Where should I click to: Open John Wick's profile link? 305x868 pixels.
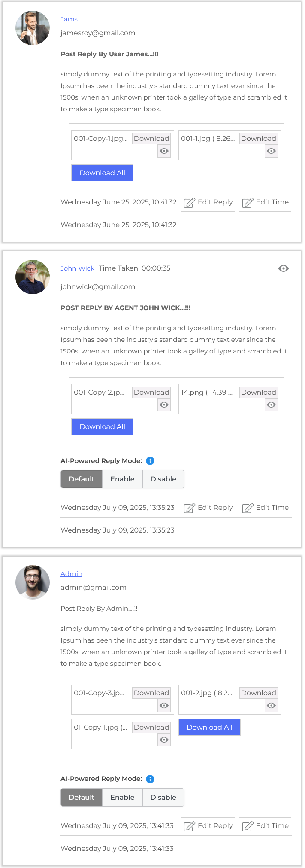[x=77, y=268]
